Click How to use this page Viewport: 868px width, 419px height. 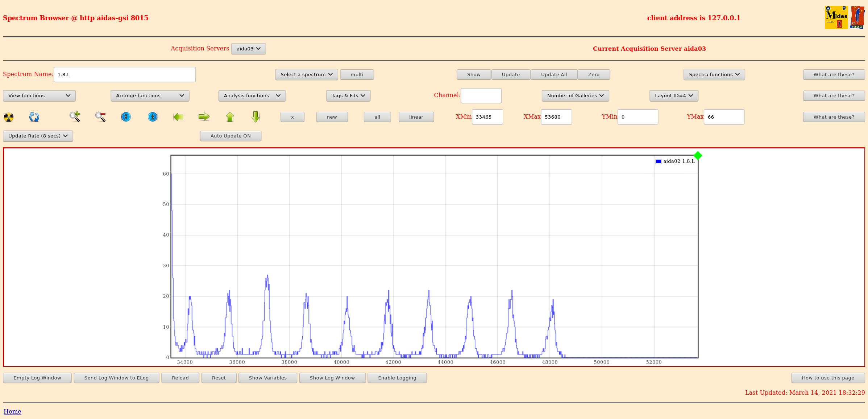tap(828, 378)
